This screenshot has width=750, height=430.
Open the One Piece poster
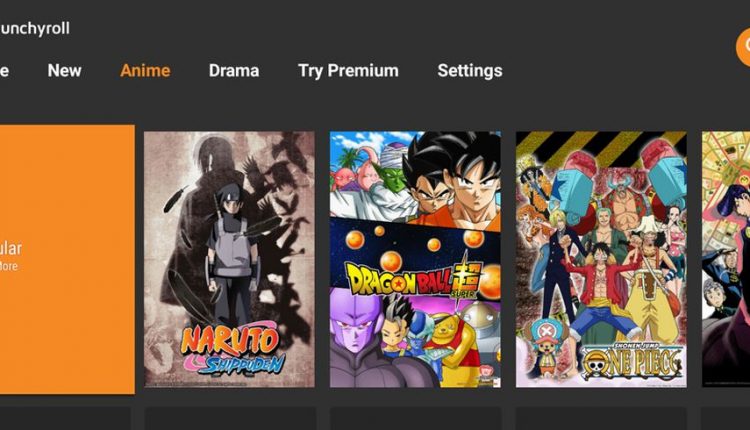[601, 259]
